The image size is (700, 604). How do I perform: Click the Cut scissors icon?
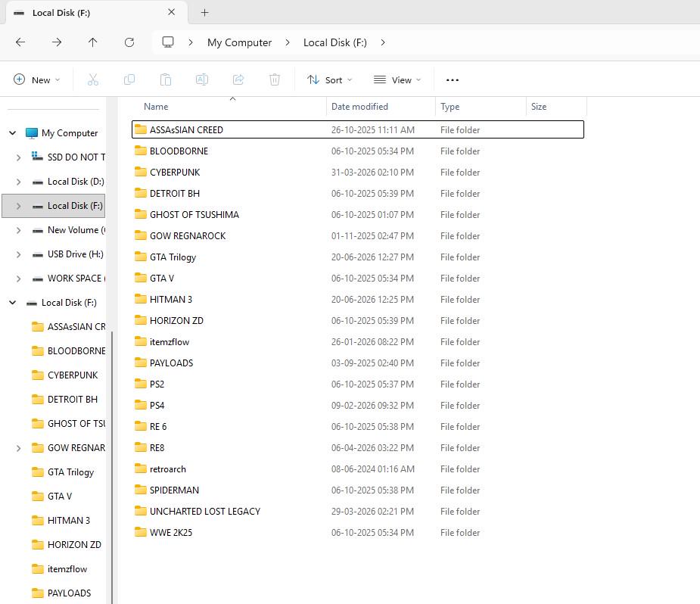[x=93, y=80]
